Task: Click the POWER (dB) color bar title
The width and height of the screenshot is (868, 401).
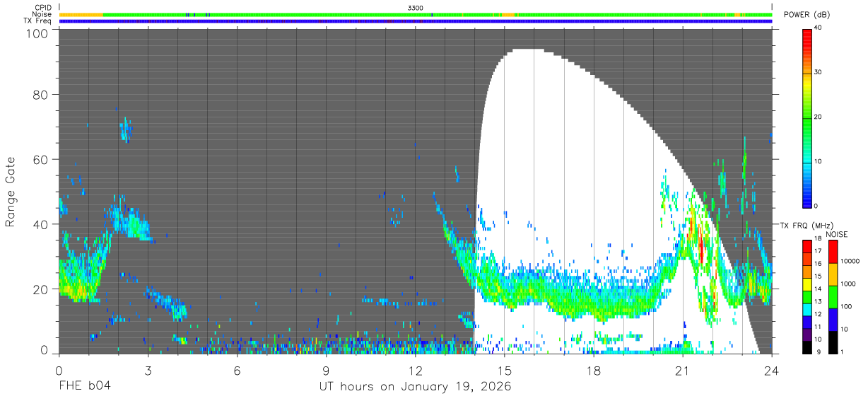Action: tap(807, 14)
